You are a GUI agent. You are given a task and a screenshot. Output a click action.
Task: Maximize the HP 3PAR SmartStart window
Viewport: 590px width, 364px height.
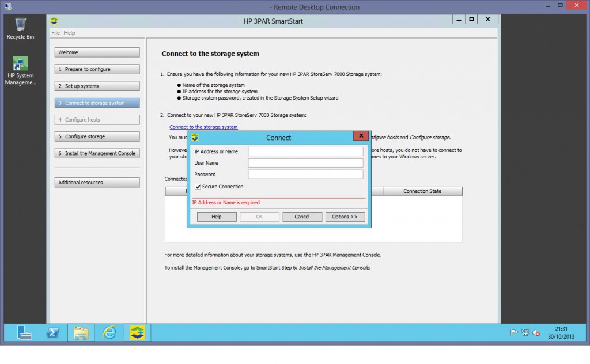click(x=471, y=19)
